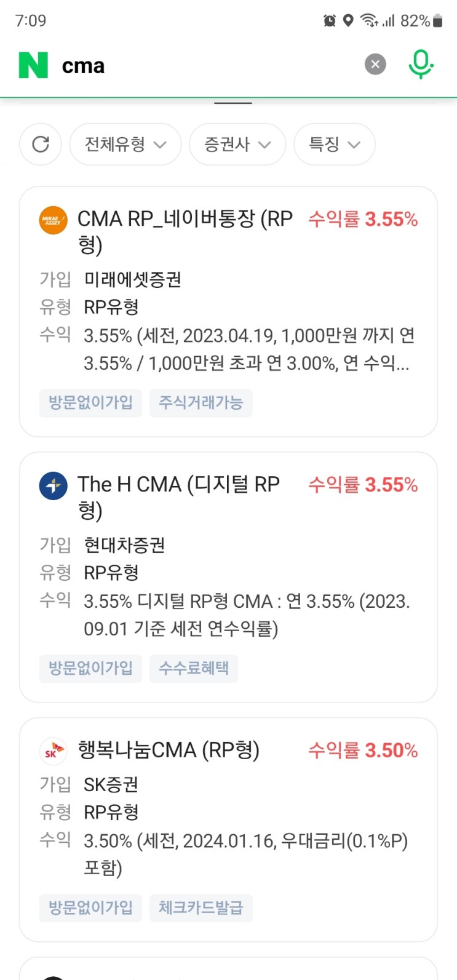The width and height of the screenshot is (457, 980).
Task: Open CMA RP_네이버통장 product title
Action: [185, 220]
